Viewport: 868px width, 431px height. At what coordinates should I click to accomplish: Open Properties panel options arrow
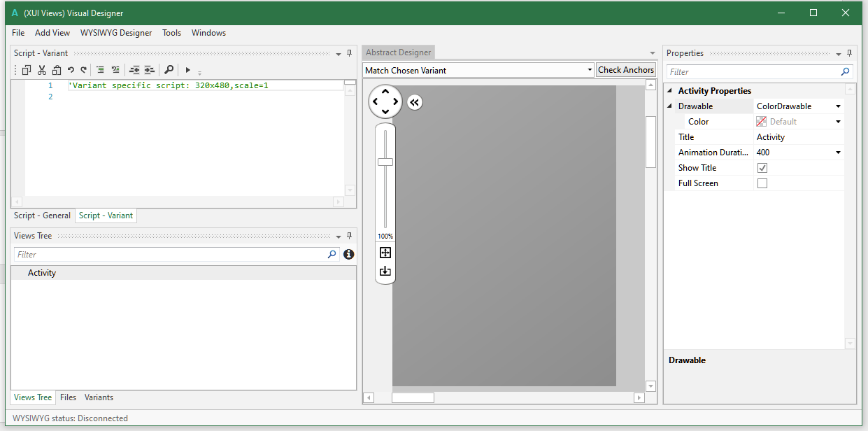click(839, 54)
